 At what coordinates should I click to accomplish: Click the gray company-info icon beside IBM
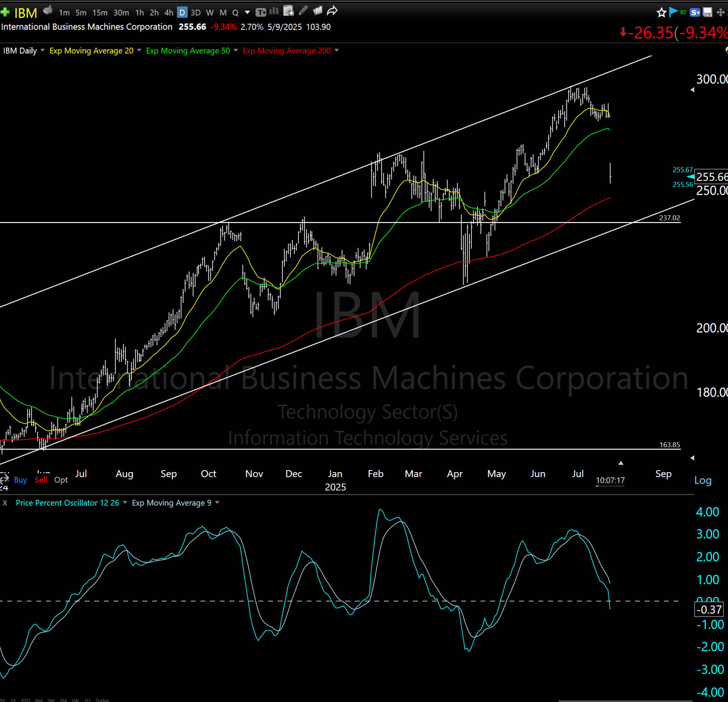coord(48,11)
